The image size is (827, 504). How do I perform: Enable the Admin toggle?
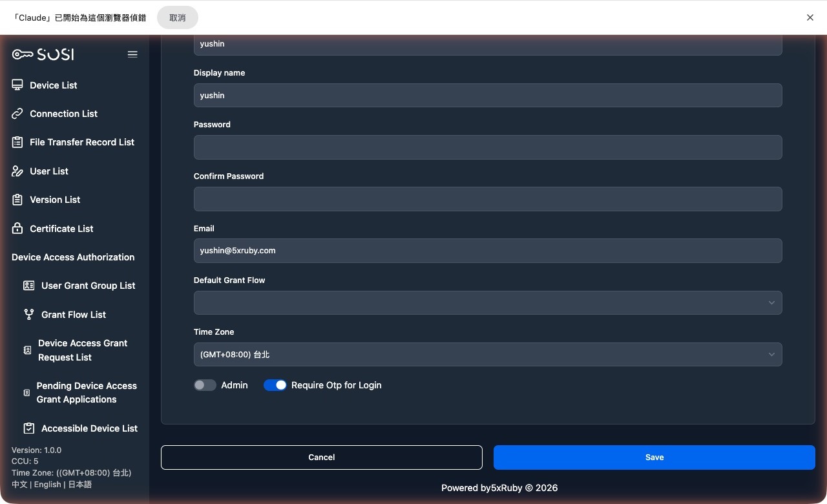click(205, 384)
